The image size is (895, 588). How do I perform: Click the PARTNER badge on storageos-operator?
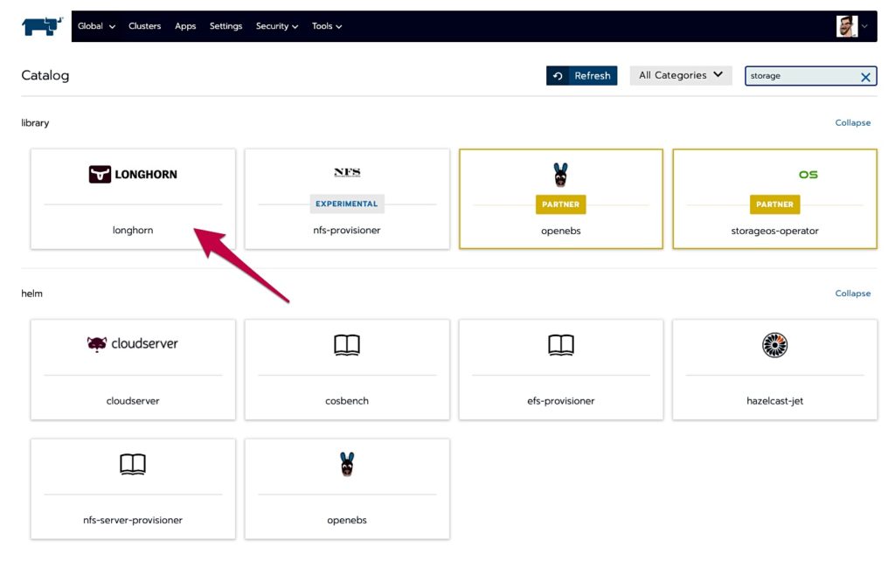click(x=774, y=204)
